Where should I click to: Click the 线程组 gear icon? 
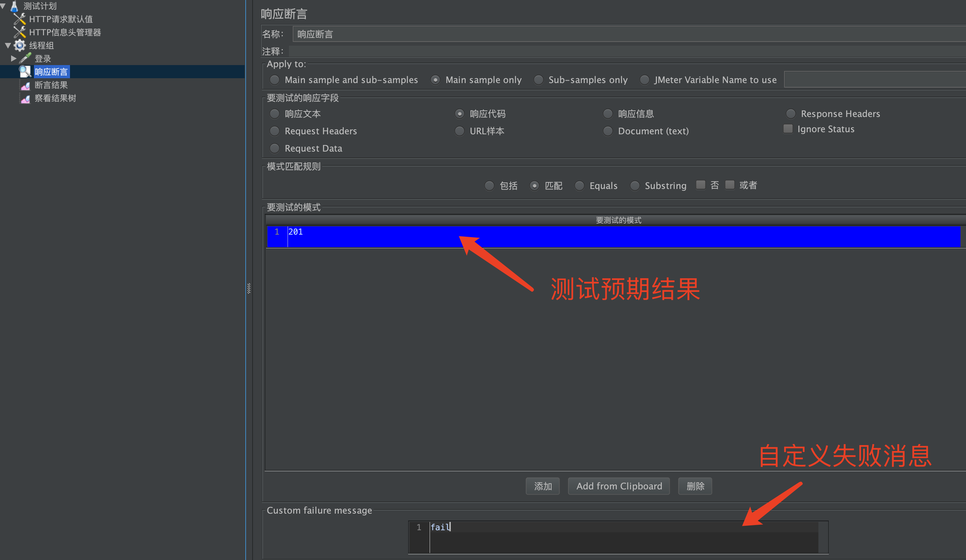[x=19, y=45]
